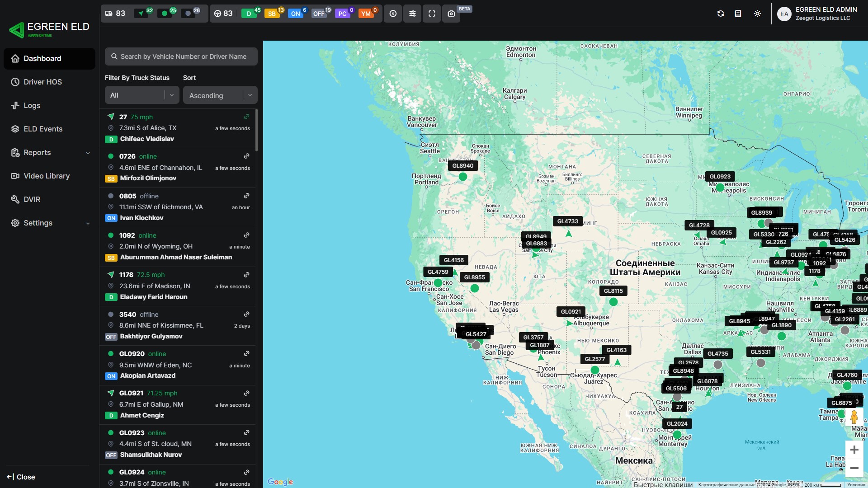
Task: Click the ELD Events sidebar icon
Action: tap(15, 129)
